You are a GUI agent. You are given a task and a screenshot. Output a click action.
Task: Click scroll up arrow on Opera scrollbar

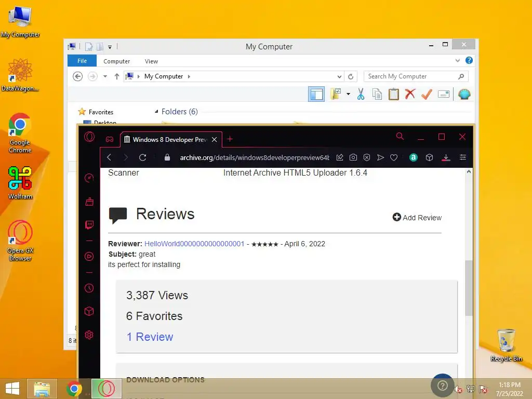pyautogui.click(x=469, y=171)
